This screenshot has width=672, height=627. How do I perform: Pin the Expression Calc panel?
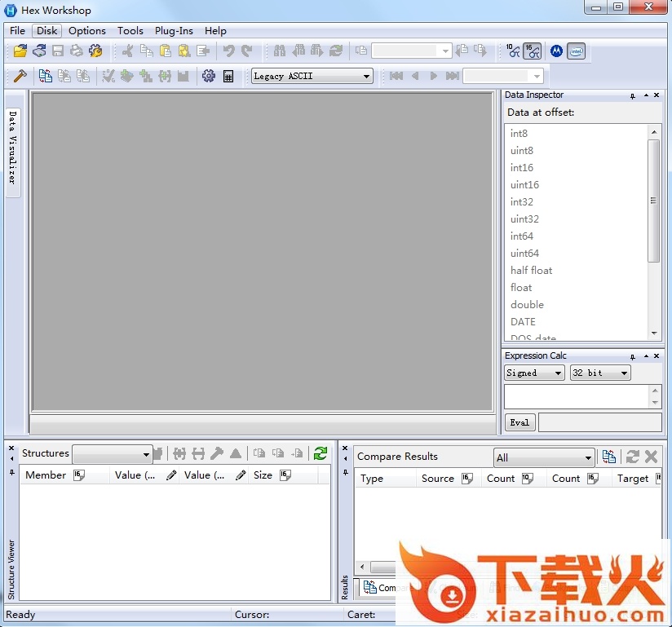coord(633,356)
